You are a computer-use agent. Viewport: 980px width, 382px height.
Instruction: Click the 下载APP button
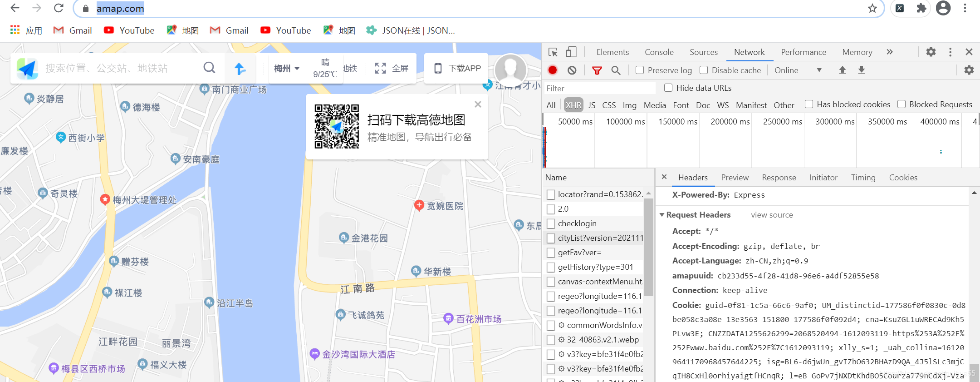pos(457,69)
